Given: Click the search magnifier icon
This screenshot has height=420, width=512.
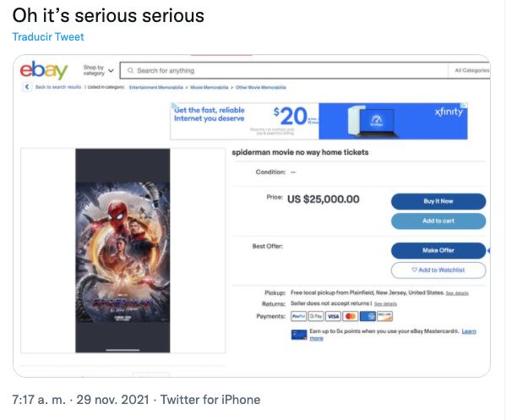Looking at the screenshot, I should [x=130, y=71].
